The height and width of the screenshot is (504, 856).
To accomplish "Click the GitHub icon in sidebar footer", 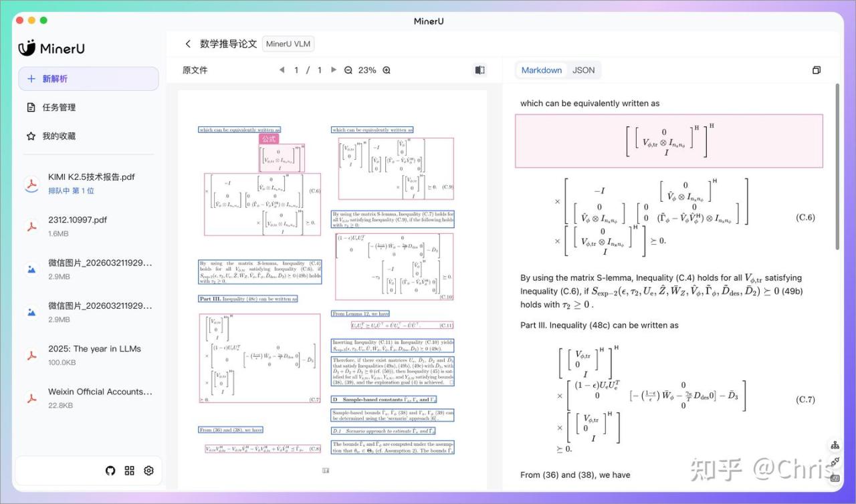I will tap(110, 471).
